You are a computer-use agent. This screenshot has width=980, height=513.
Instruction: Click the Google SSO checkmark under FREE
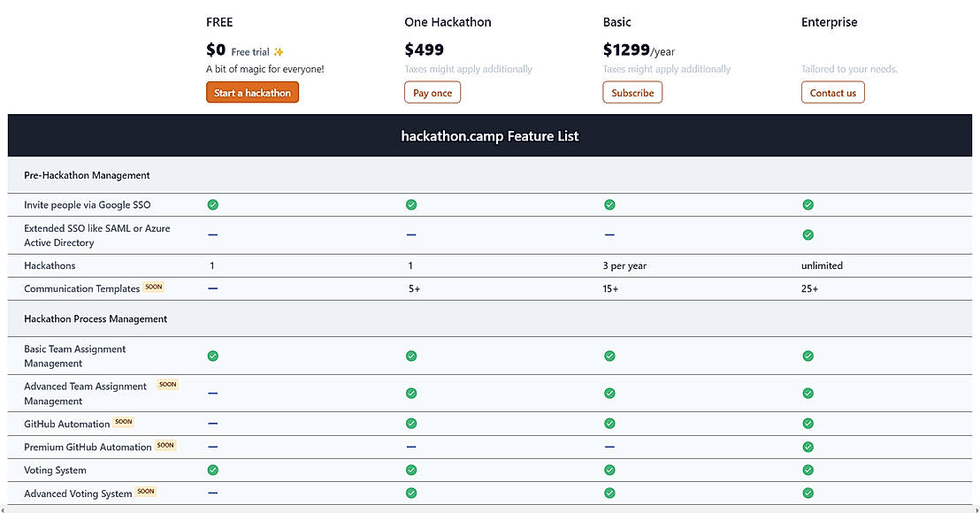[212, 204]
